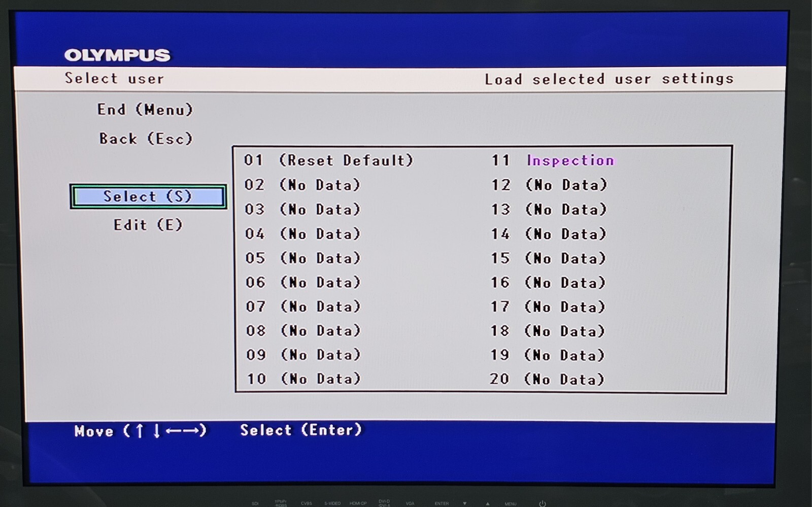
Task: Click the Olympus logo
Action: tap(117, 55)
